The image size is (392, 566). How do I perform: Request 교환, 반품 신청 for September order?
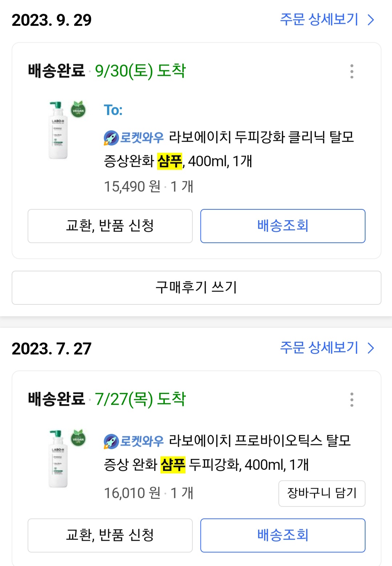110,226
